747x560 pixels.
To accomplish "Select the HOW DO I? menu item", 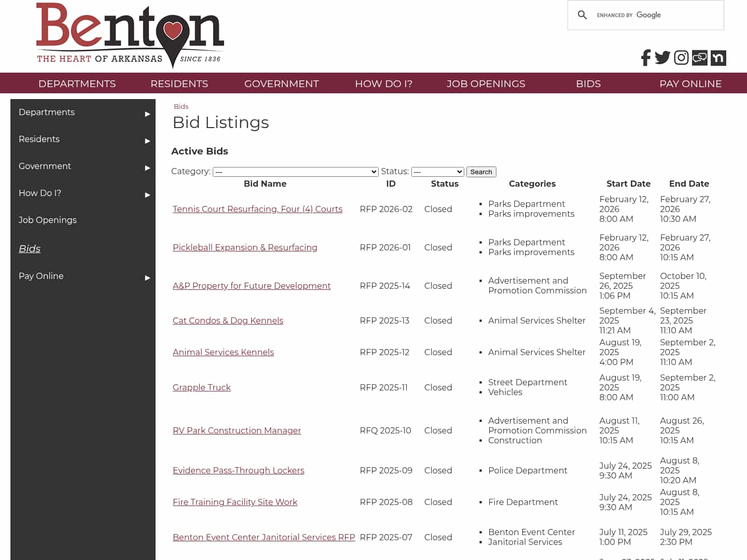I will pyautogui.click(x=383, y=83).
